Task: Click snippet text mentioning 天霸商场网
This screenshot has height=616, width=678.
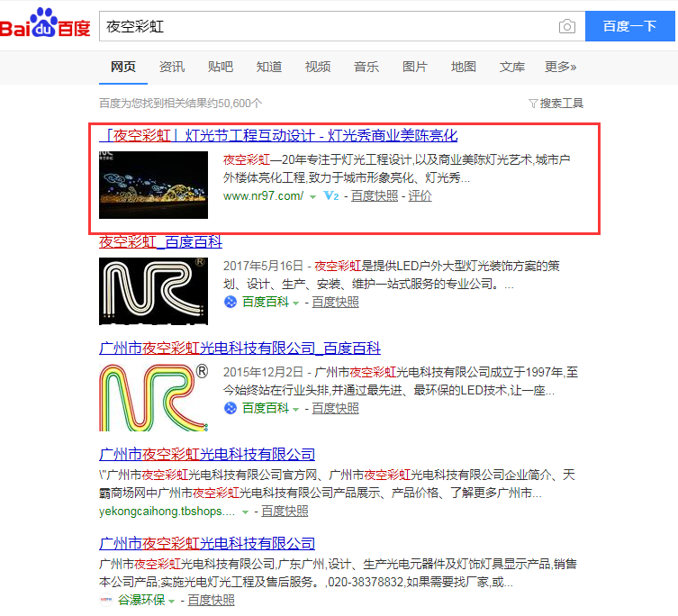Action: coord(337,484)
